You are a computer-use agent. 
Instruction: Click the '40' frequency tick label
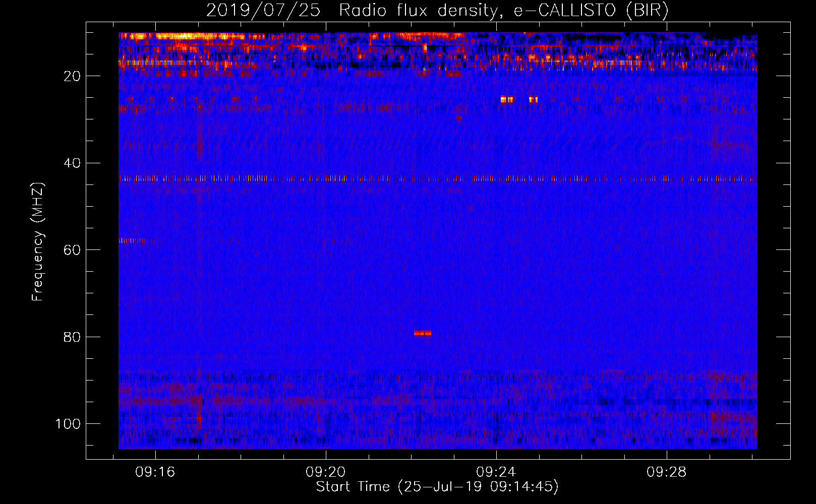click(x=73, y=163)
